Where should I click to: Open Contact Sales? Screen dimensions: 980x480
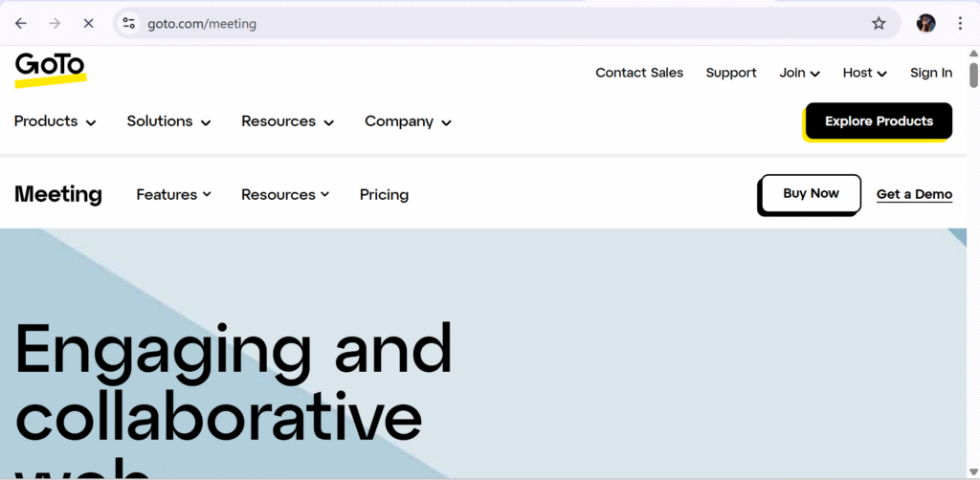(639, 73)
